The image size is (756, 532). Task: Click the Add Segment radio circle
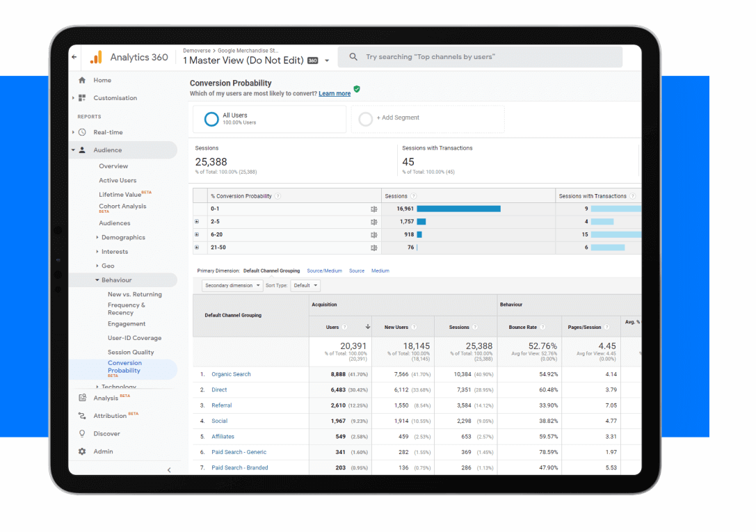pyautogui.click(x=366, y=119)
